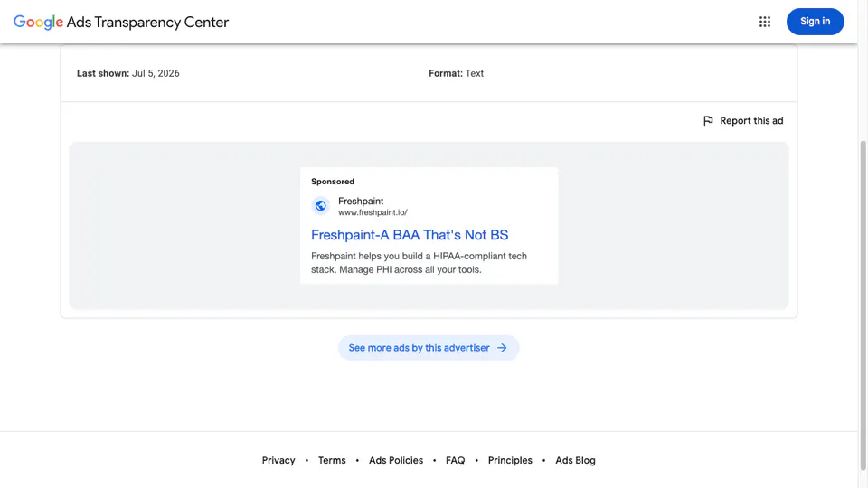868x488 pixels.
Task: Open the Privacy footer link
Action: [278, 460]
